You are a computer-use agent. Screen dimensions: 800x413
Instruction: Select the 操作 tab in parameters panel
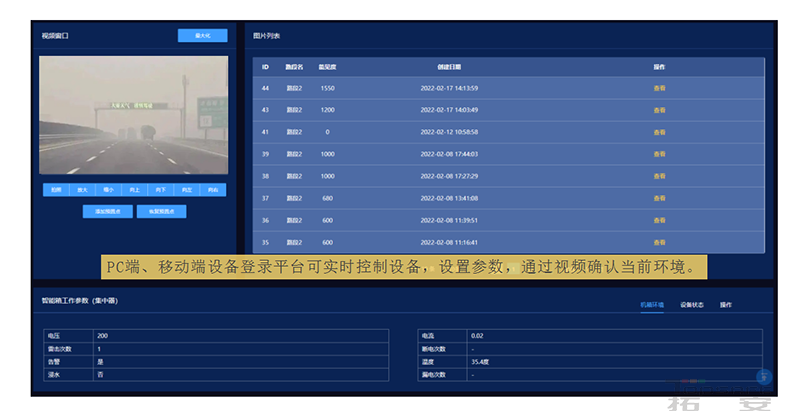(x=726, y=304)
